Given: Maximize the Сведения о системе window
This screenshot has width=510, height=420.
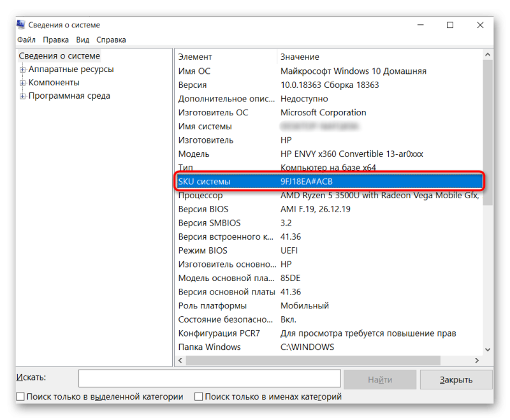Looking at the screenshot, I should [450, 25].
